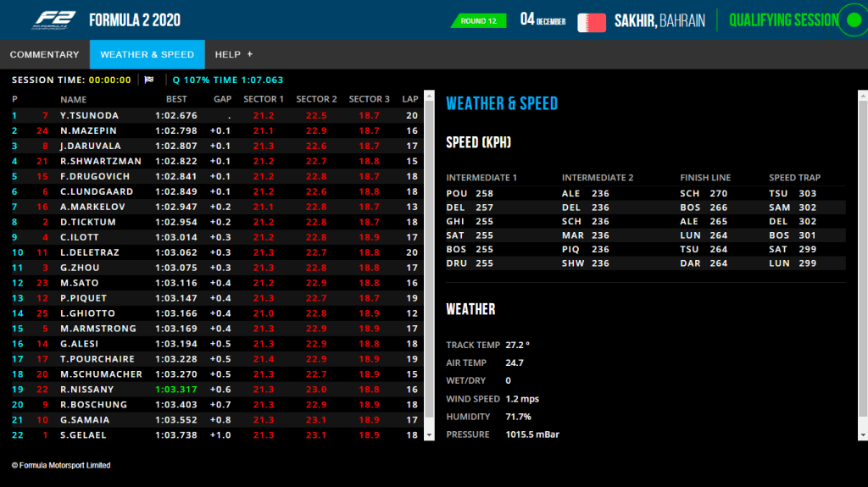
Task: Click driver name M.SATO
Action: coord(80,283)
